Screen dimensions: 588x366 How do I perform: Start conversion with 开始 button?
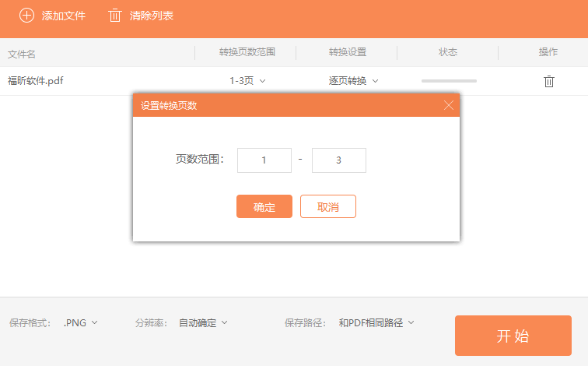[513, 336]
